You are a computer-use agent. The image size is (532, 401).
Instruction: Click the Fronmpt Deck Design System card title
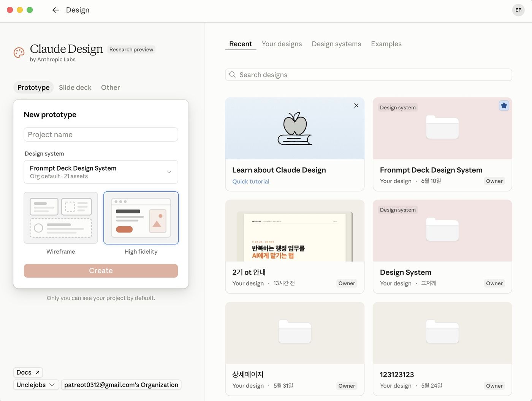coord(431,170)
